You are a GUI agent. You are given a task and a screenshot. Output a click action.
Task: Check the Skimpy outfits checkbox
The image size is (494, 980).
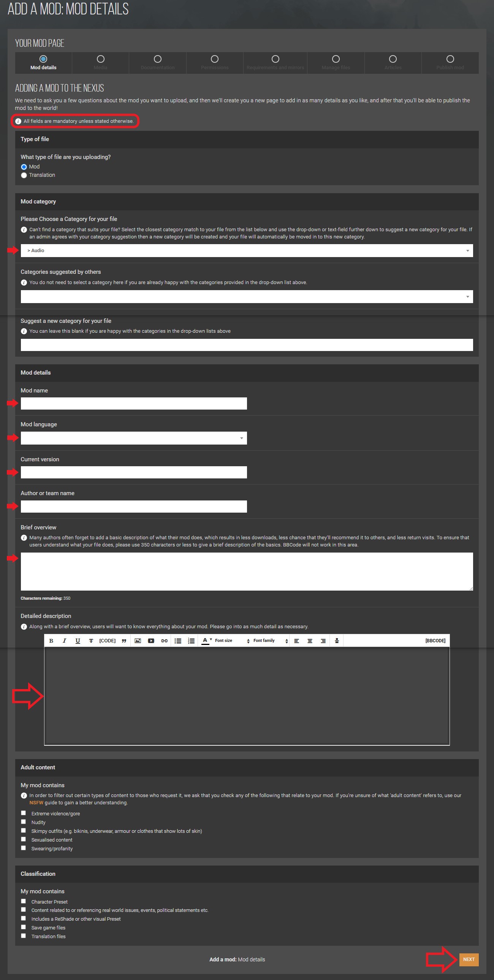[24, 831]
